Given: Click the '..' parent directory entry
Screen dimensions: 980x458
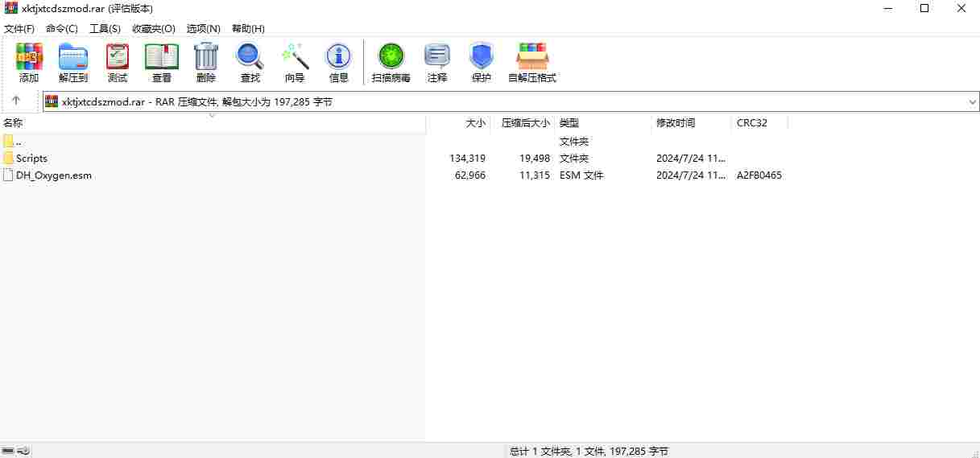Looking at the screenshot, I should click(19, 141).
